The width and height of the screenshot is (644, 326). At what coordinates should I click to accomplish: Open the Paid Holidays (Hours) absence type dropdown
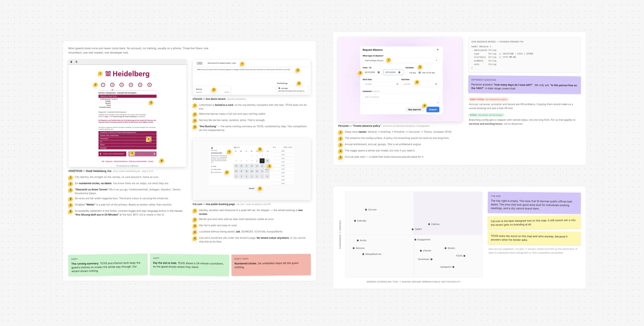coord(401,60)
